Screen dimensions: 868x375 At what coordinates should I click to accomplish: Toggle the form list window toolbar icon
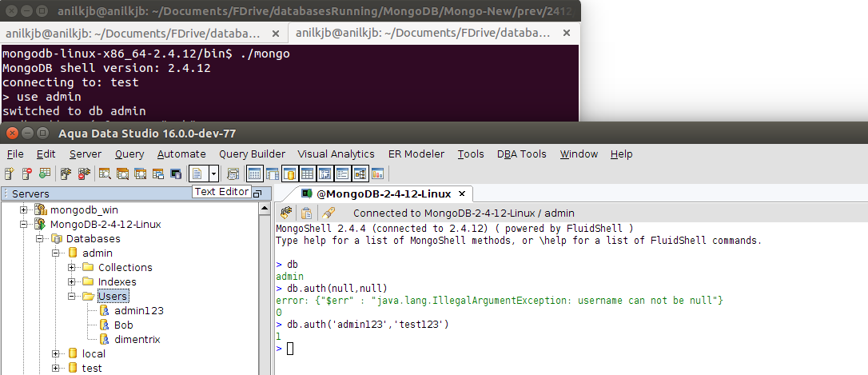pyautogui.click(x=342, y=174)
